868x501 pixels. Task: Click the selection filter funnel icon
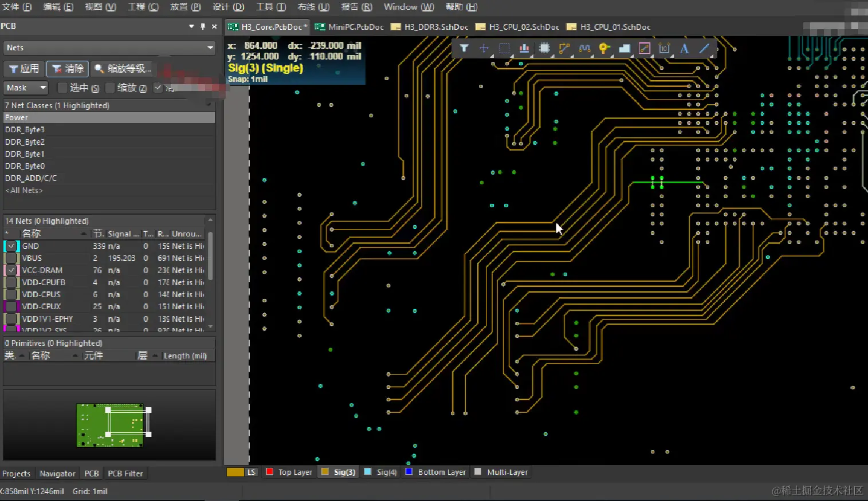(464, 49)
